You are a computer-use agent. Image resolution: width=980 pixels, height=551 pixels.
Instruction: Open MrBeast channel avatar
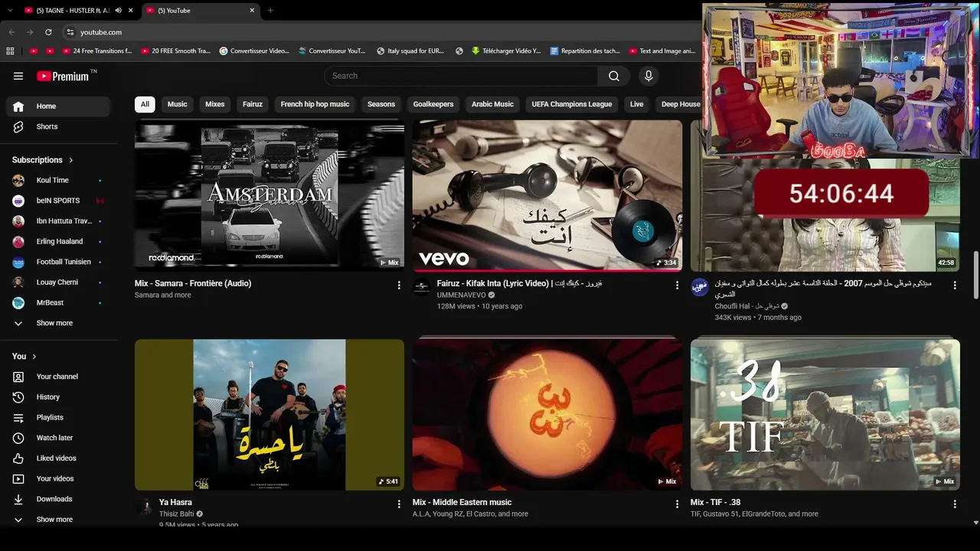tap(18, 303)
